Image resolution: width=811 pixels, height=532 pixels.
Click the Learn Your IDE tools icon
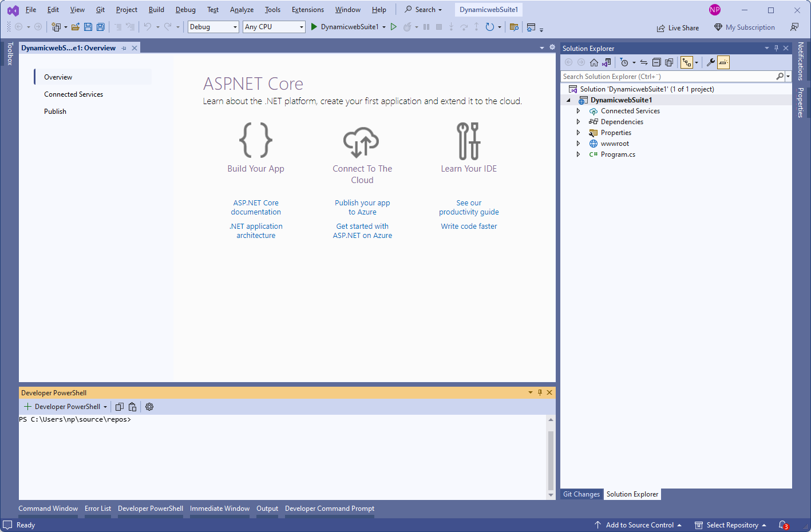[x=468, y=141]
